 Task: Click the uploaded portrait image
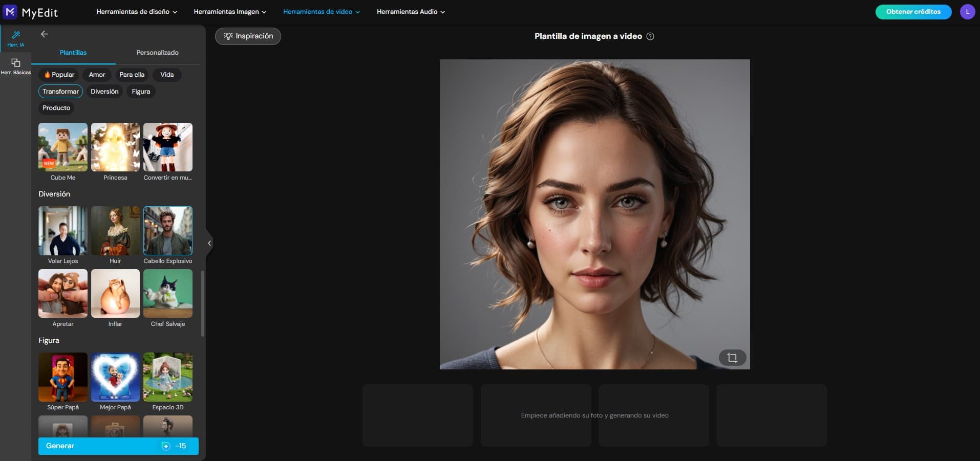tap(594, 214)
